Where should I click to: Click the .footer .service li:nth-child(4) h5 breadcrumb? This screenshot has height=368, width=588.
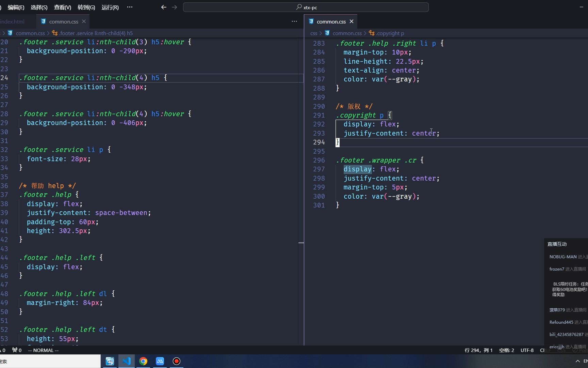click(x=96, y=33)
